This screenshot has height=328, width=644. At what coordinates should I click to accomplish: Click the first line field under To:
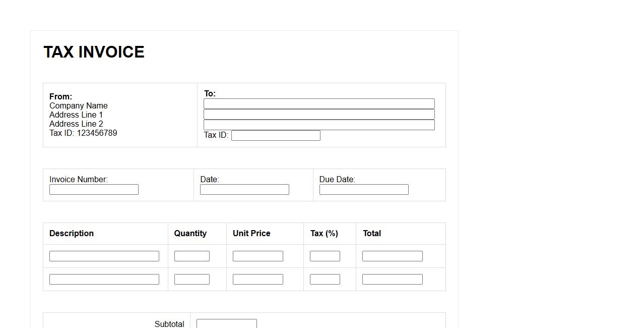pyautogui.click(x=319, y=104)
